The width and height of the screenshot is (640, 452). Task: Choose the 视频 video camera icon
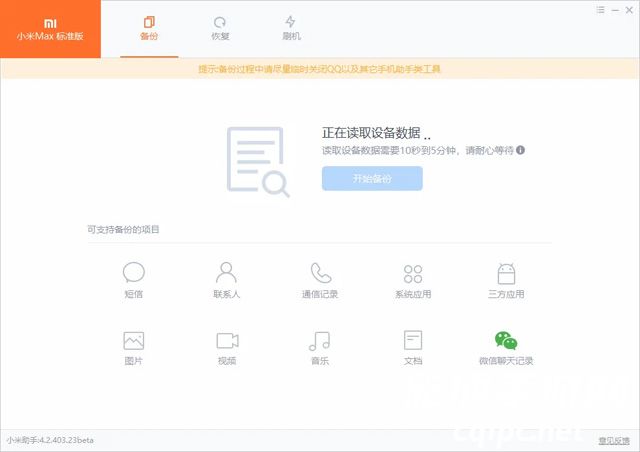[x=226, y=340]
